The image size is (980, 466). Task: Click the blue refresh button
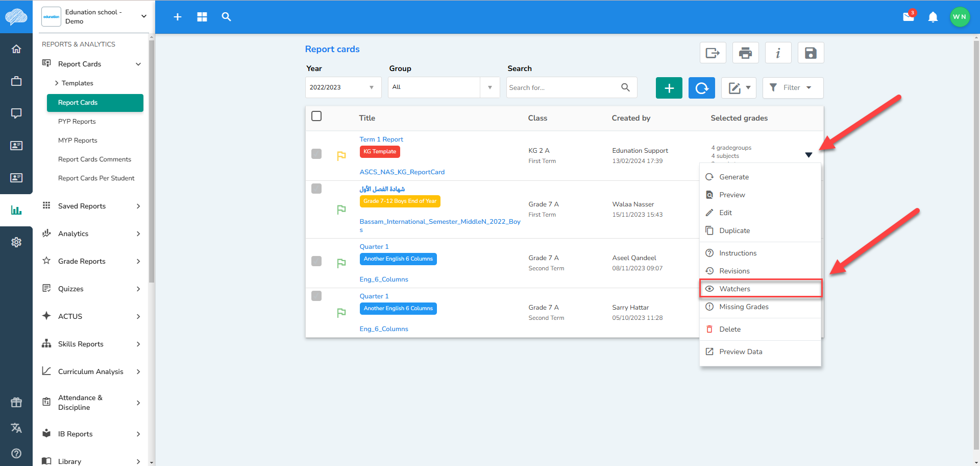[702, 88]
